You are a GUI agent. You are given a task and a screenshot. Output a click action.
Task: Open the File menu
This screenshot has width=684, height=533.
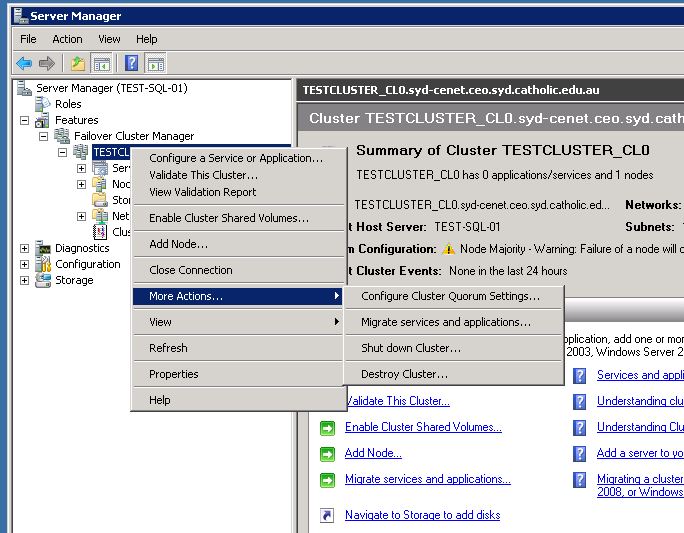point(28,39)
